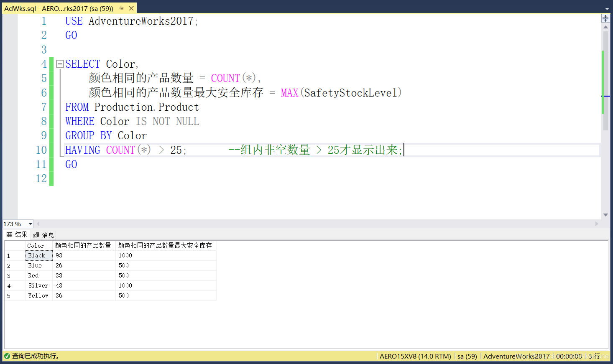Select the Blue cell

(x=39, y=265)
